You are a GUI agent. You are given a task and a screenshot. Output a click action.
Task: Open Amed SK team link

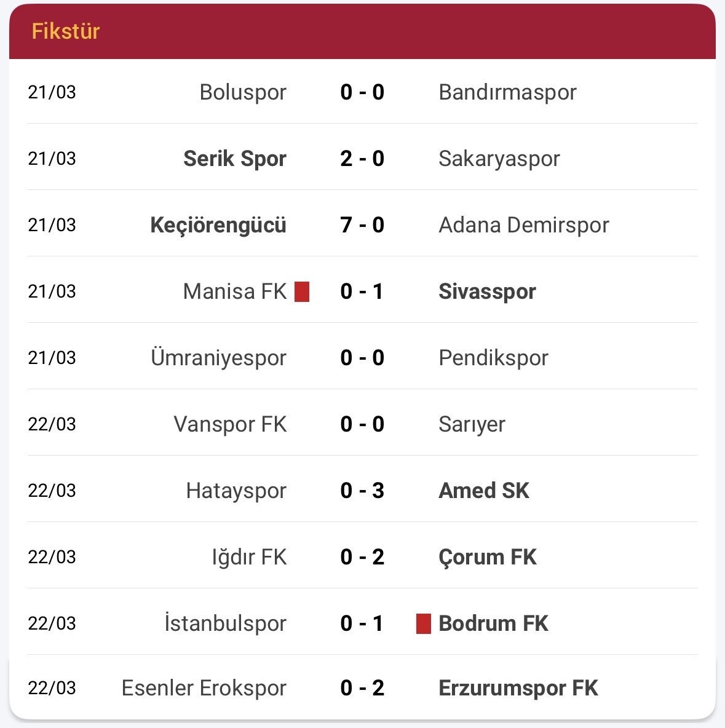[484, 491]
